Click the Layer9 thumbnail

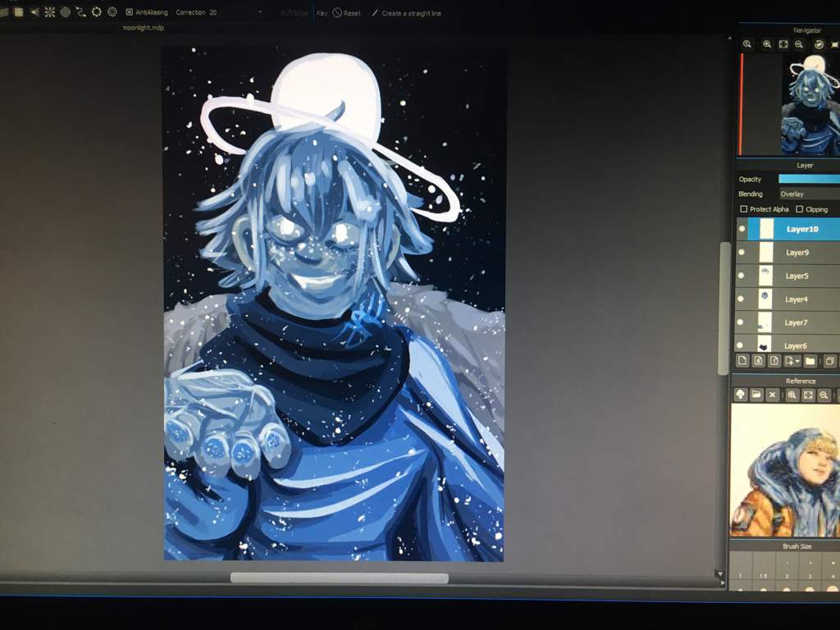click(x=766, y=253)
